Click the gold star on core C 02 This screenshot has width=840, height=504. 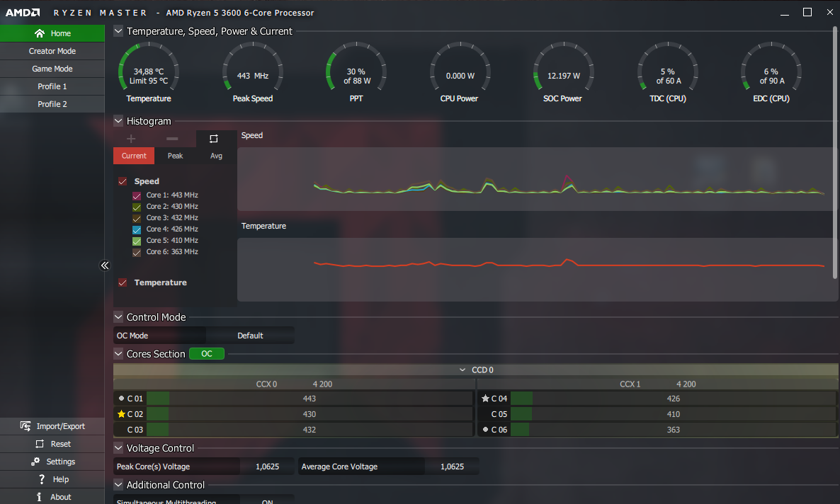click(x=121, y=414)
